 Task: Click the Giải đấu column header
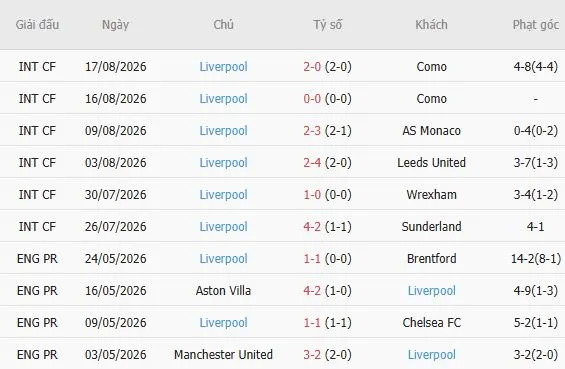37,25
